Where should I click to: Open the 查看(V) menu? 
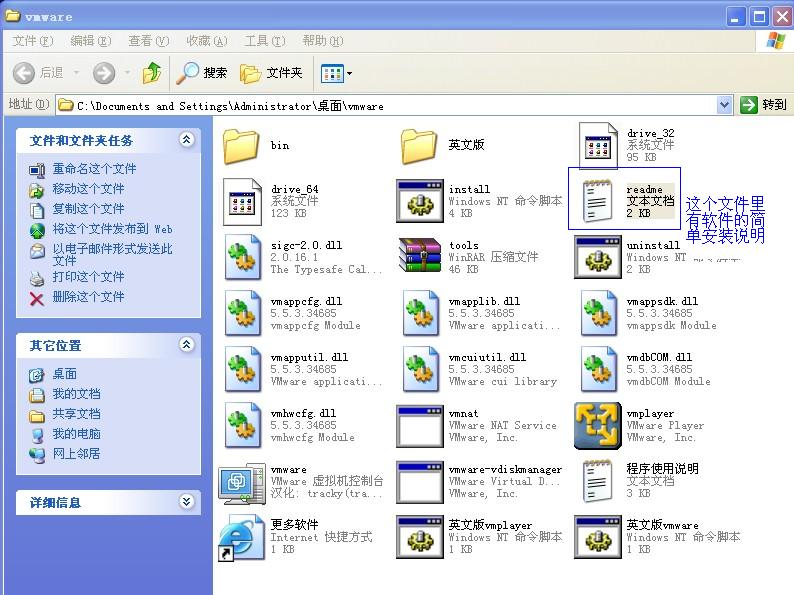[x=148, y=41]
